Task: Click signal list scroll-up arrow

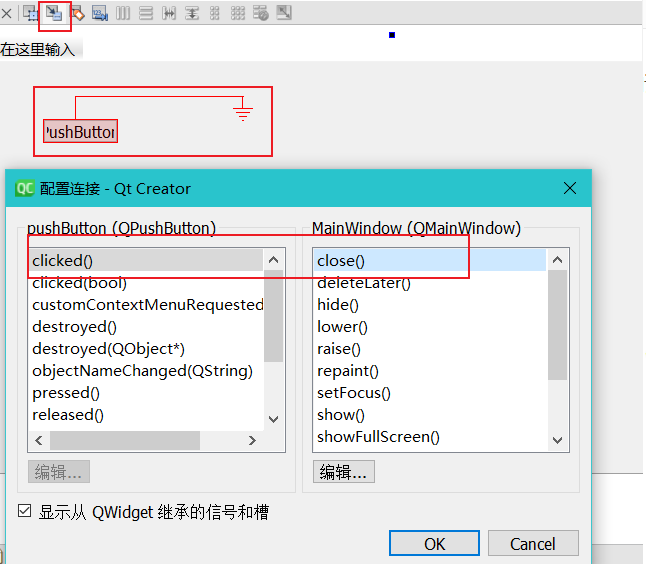Action: pos(274,260)
